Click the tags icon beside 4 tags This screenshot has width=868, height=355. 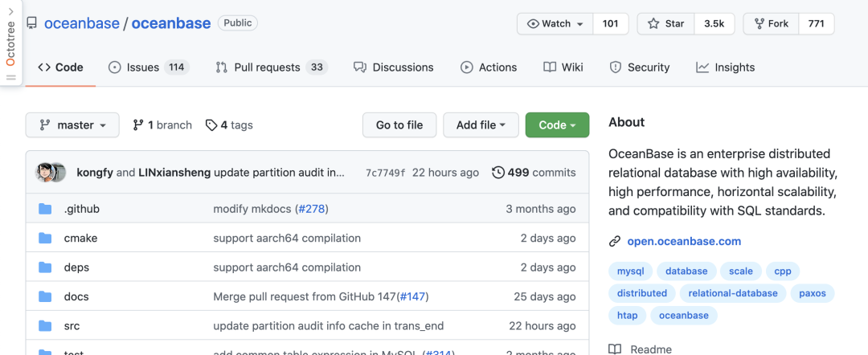pyautogui.click(x=211, y=125)
